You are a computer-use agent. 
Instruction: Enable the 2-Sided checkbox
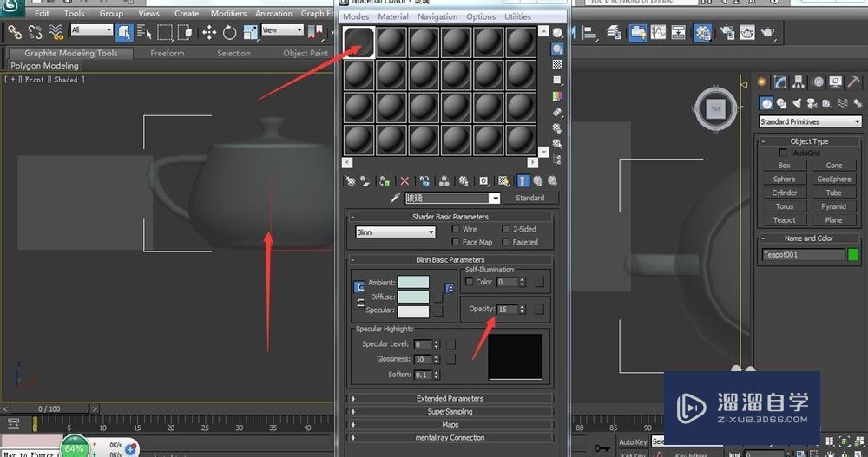click(506, 230)
